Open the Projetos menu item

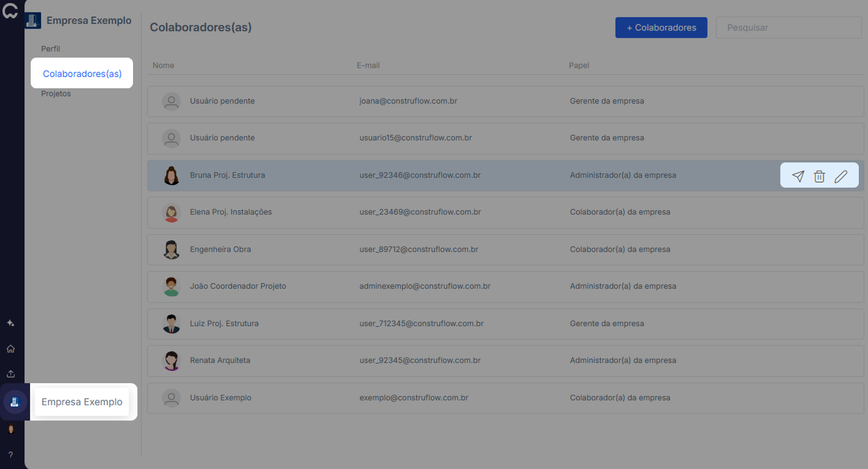pyautogui.click(x=56, y=94)
